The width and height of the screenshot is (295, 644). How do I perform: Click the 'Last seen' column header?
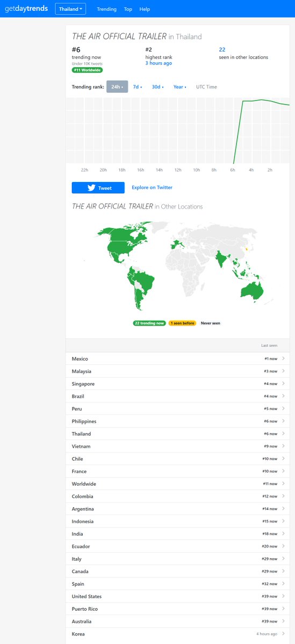[269, 346]
